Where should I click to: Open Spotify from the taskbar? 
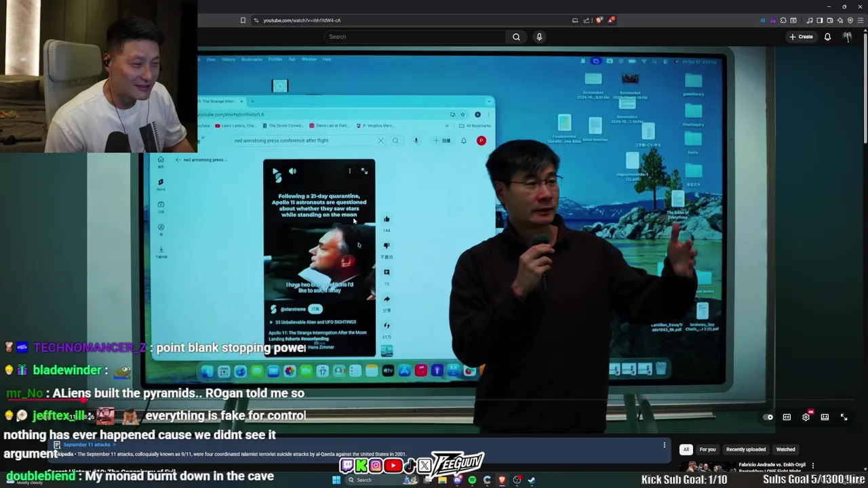(472, 480)
